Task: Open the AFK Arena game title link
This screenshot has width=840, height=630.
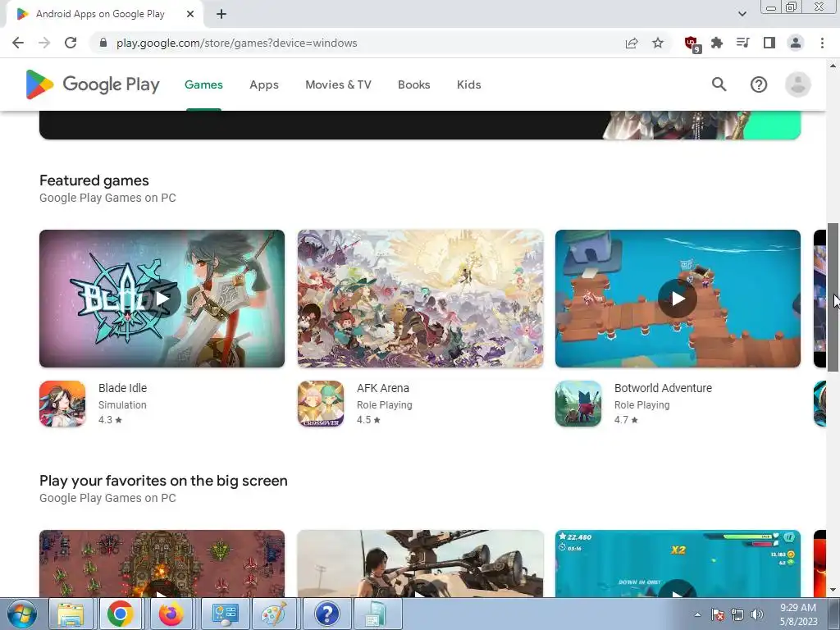Action: click(383, 388)
